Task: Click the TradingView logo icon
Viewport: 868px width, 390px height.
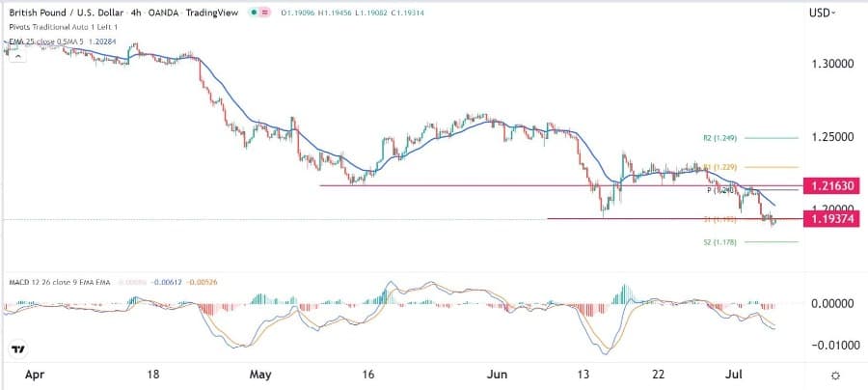Action: [17, 348]
